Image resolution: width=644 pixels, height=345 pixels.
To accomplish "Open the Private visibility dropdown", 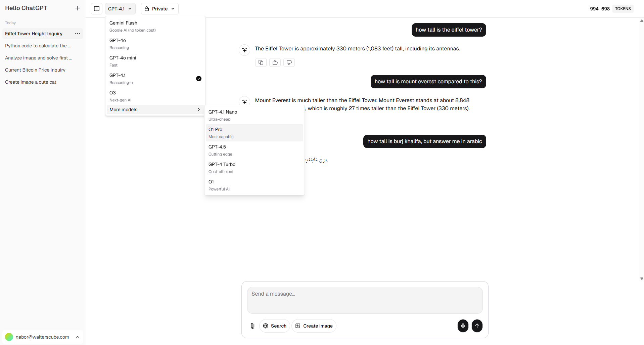I will (160, 9).
